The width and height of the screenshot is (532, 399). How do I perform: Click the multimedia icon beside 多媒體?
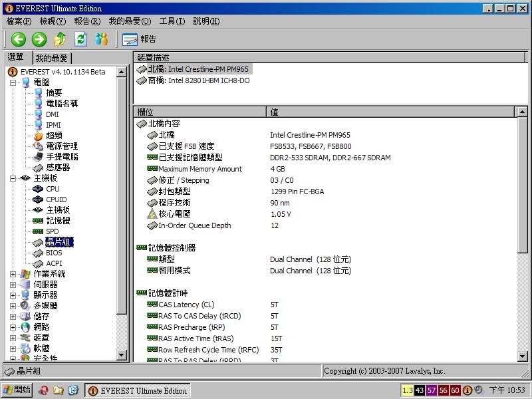coord(25,306)
